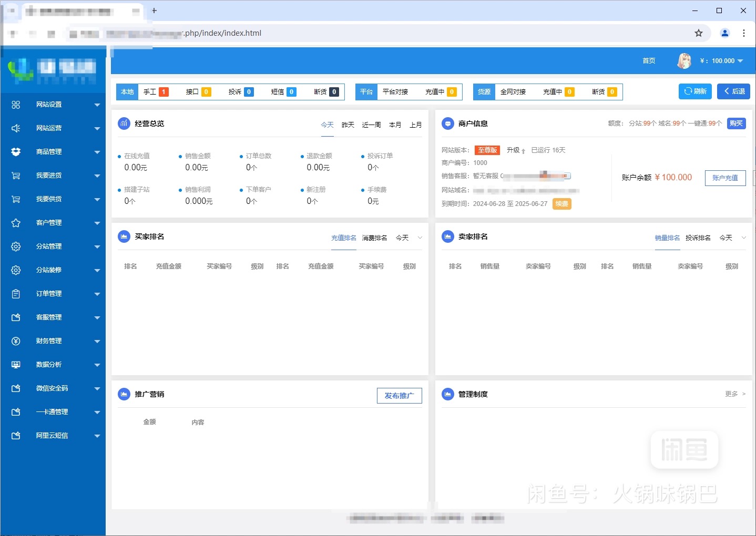
Task: Select the 投诉排名 tab in 卖家排名
Action: tap(698, 238)
